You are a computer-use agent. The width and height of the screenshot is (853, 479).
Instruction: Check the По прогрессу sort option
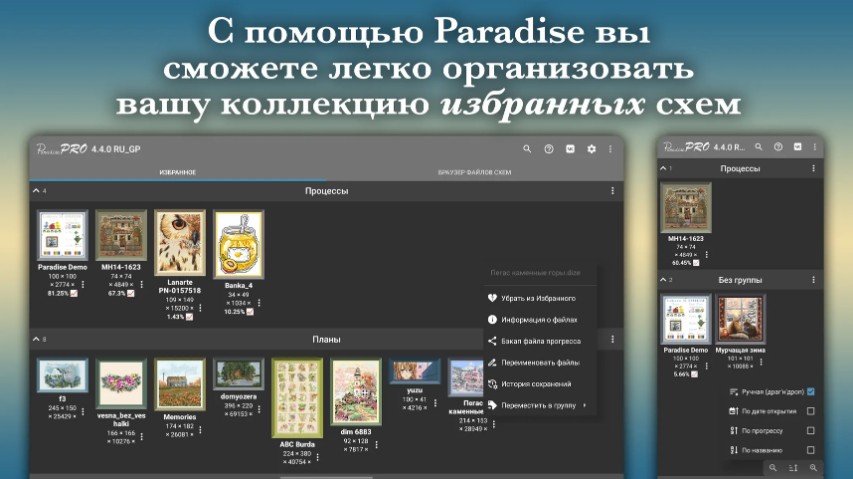coord(810,430)
